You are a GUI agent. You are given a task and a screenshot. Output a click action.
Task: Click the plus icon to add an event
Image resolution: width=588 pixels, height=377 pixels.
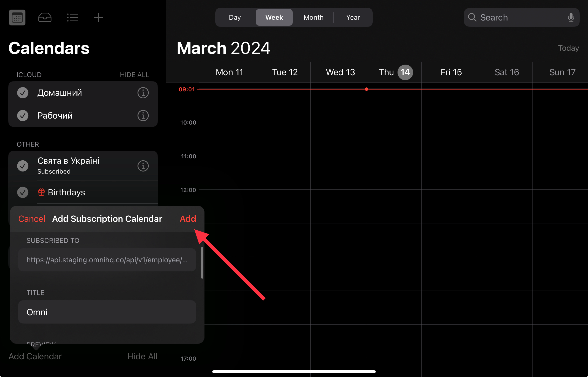tap(98, 18)
